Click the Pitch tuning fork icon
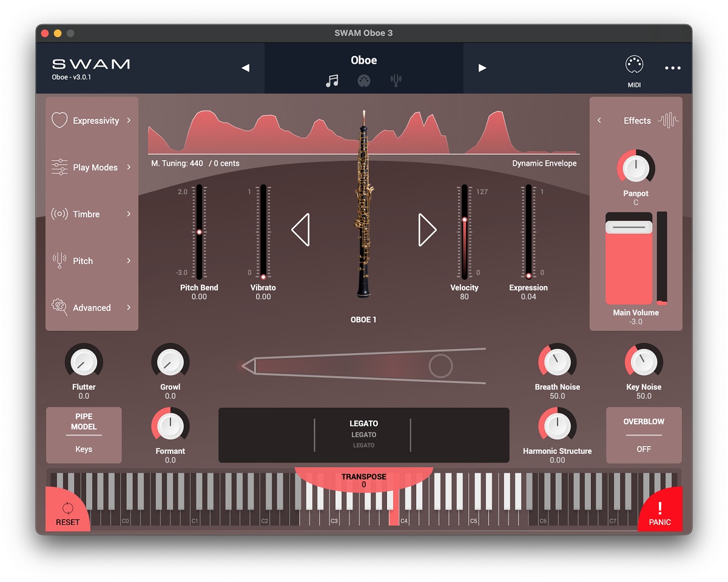The image size is (728, 582). (59, 261)
